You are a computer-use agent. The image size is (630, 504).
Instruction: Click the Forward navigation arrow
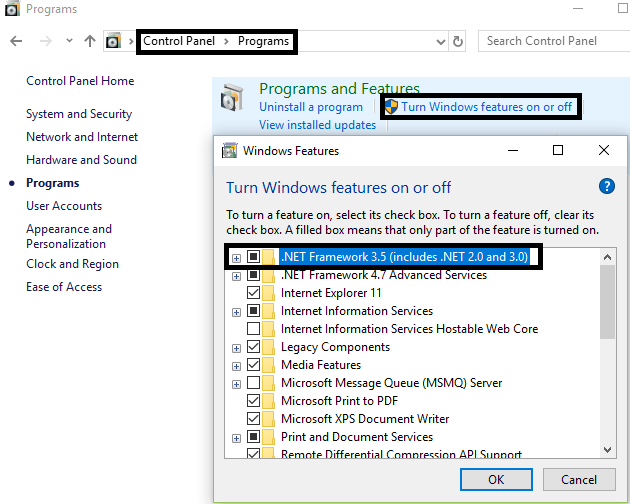(46, 41)
